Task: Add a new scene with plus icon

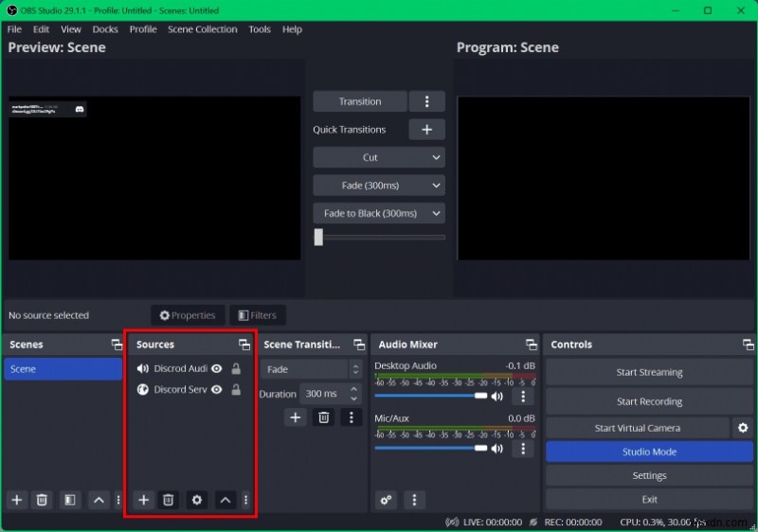Action: (17, 500)
